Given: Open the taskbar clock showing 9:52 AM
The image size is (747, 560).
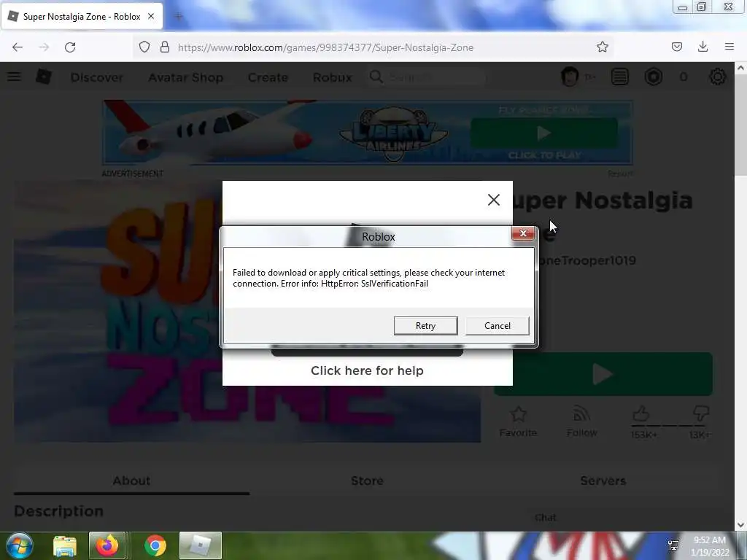Looking at the screenshot, I should [x=710, y=546].
